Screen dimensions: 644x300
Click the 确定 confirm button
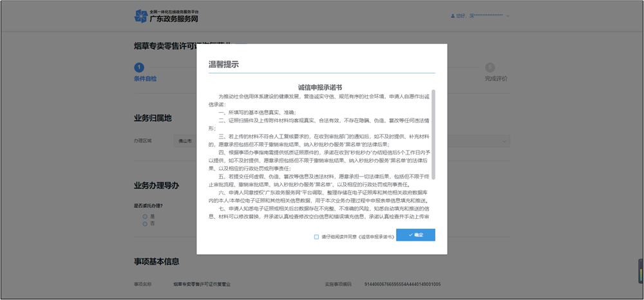tap(415, 235)
